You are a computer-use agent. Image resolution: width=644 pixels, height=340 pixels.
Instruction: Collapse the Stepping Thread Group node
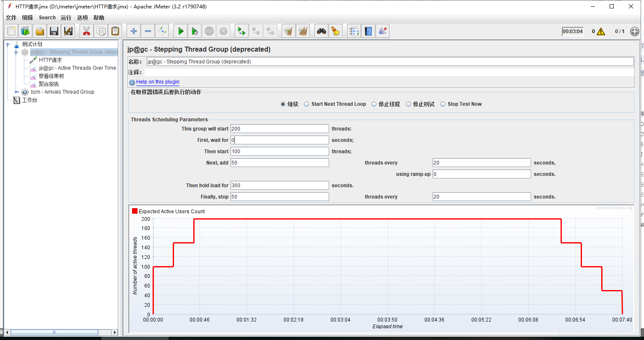click(x=16, y=52)
